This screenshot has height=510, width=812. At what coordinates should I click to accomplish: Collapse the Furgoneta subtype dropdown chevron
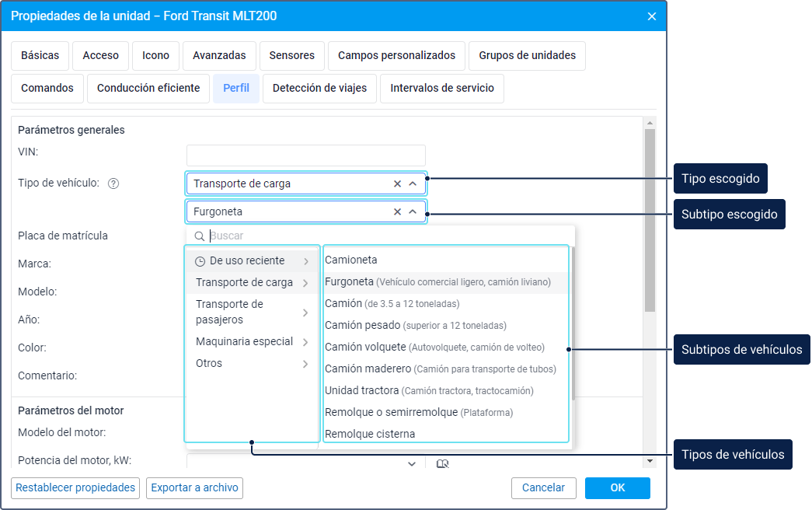413,212
